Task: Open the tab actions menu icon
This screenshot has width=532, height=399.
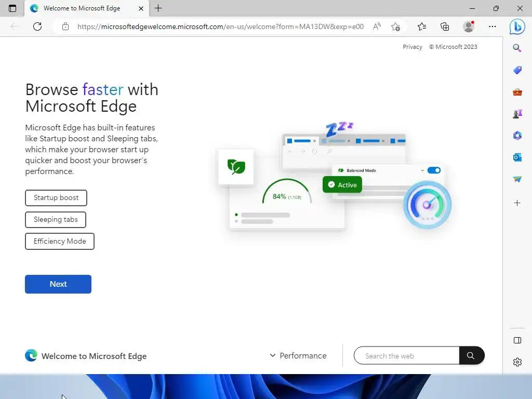Action: click(12, 8)
